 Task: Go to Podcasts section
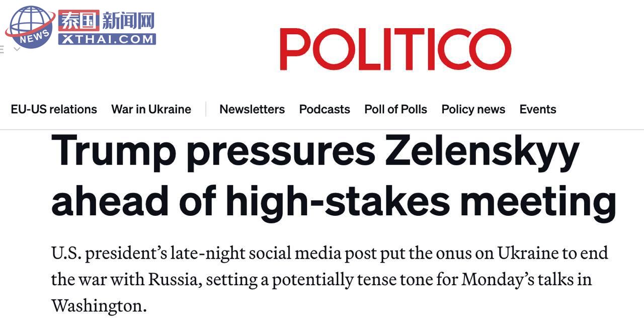click(325, 109)
